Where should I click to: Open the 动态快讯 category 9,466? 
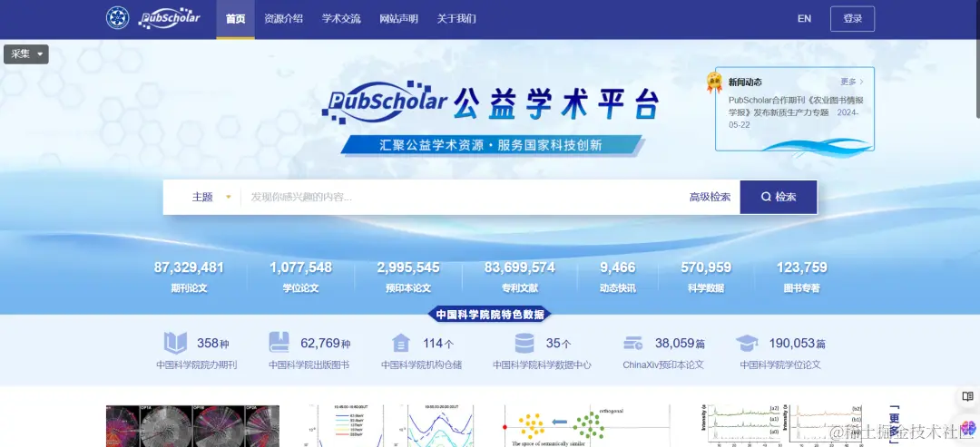618,277
